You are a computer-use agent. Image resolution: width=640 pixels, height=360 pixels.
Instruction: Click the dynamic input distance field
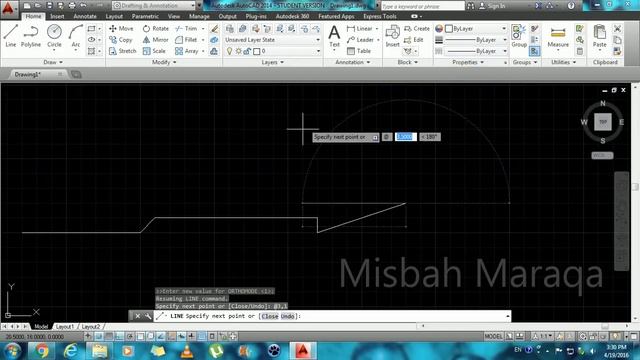406,137
